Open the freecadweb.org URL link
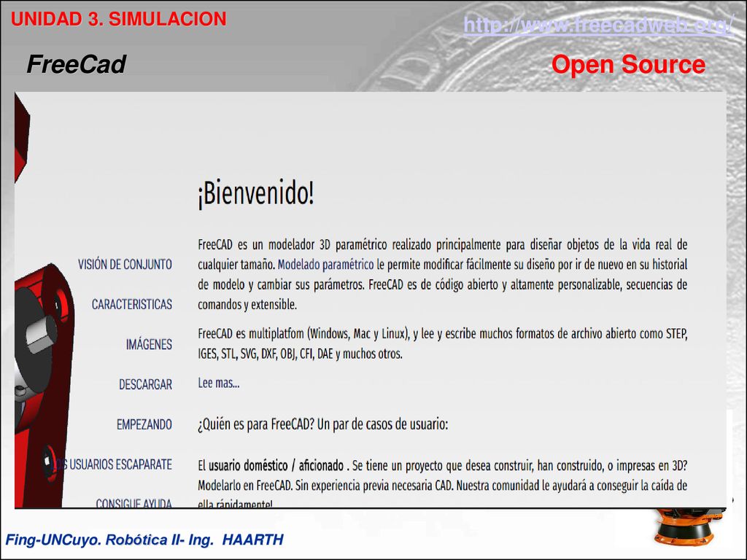The image size is (747, 560). (598, 25)
